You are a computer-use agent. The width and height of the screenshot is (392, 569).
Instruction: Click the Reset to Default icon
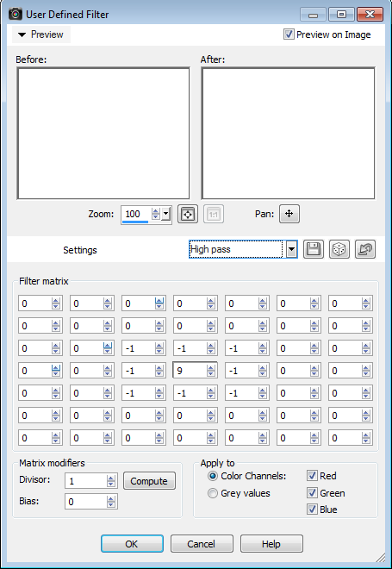click(x=365, y=249)
